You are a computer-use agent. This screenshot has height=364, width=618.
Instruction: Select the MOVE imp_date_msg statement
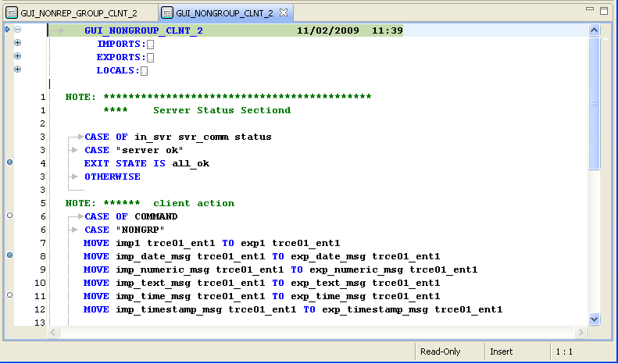click(262, 257)
